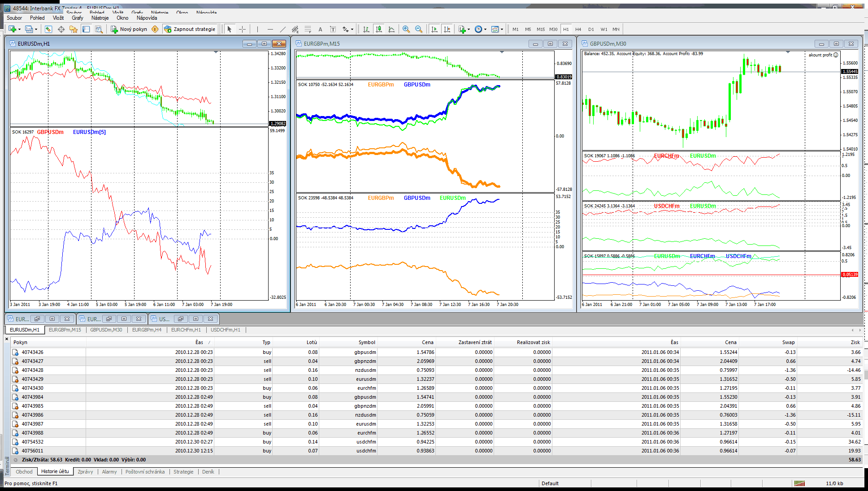The height and width of the screenshot is (491, 868).
Task: Sort history by Zisk column header
Action: [855, 342]
